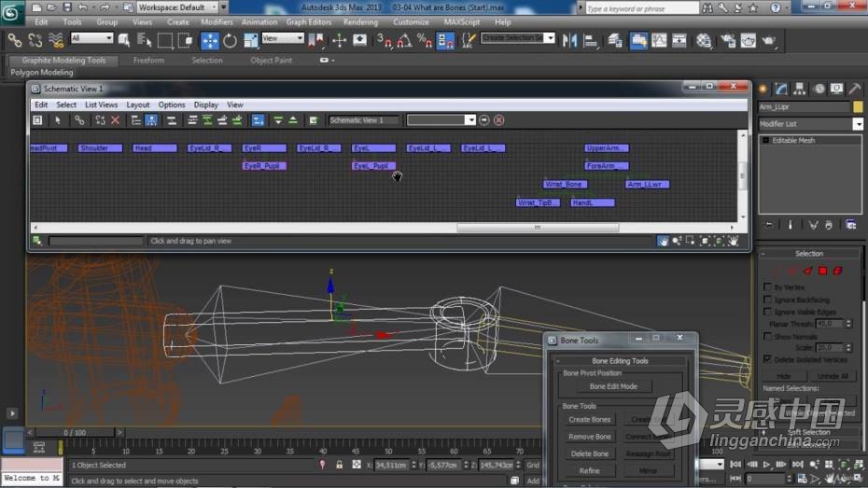Open the Curve Editor icon
Screen dimensions: 868x488
pyautogui.click(x=659, y=40)
